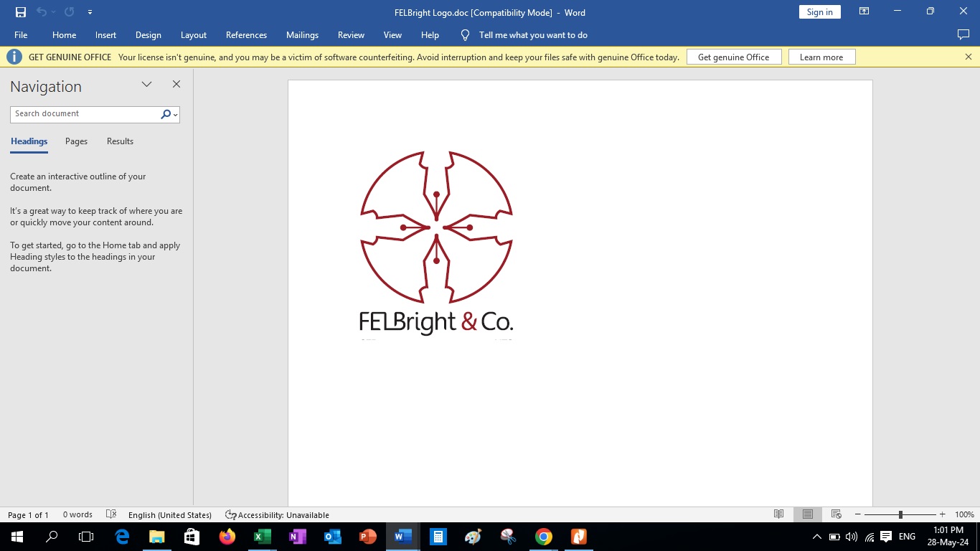Open the Windows Start menu
This screenshot has width=980, height=551.
coord(17,537)
